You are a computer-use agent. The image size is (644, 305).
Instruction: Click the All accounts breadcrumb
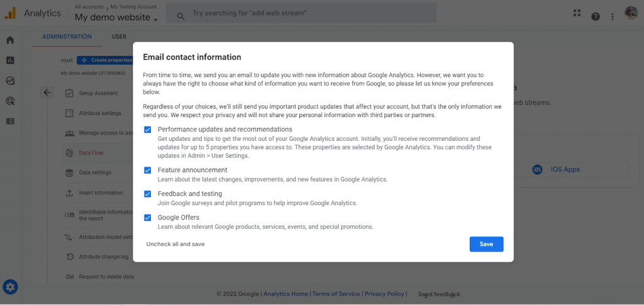tap(89, 6)
